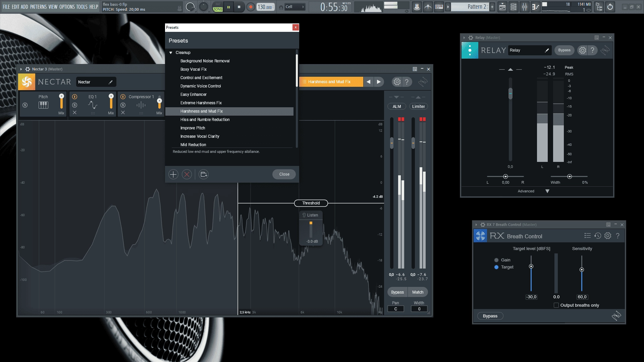Arm the FL Studio record button
Screen dimensions: 644x362
click(250, 7)
